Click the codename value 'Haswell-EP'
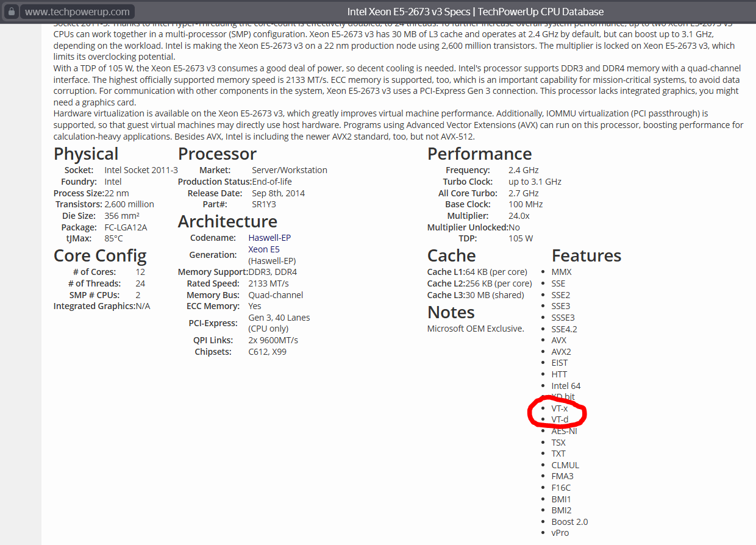 point(269,238)
